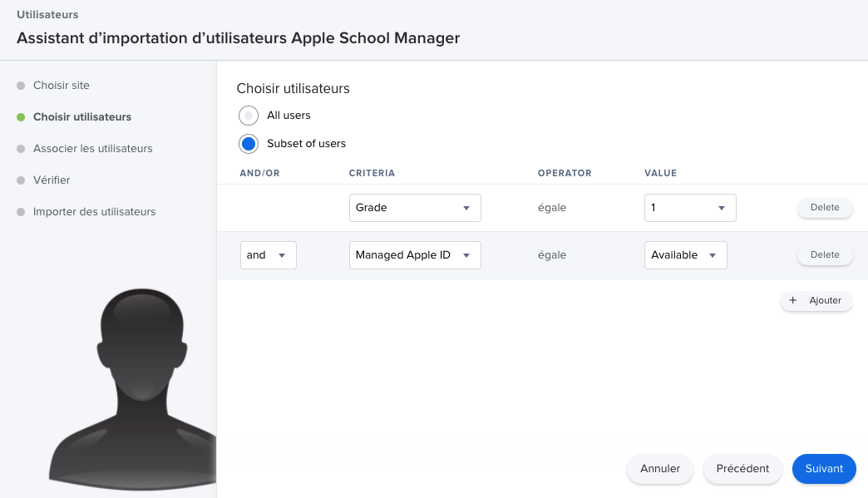
Task: Open the Grade criteria dropdown
Action: pyautogui.click(x=415, y=208)
